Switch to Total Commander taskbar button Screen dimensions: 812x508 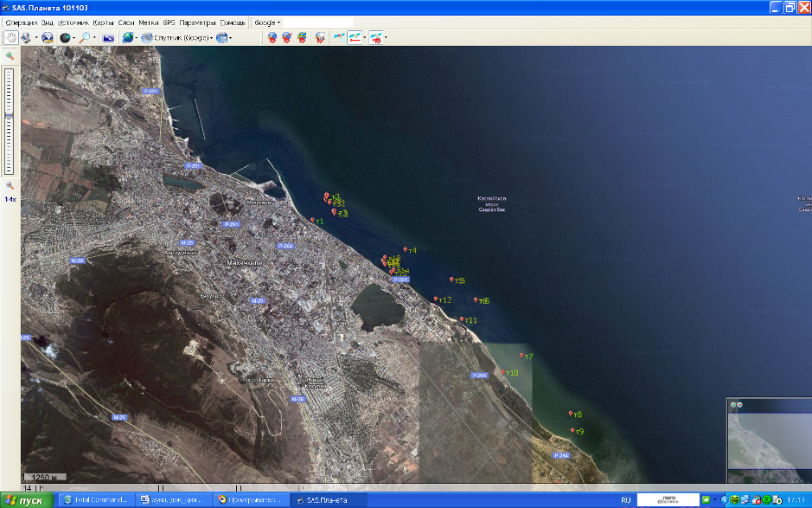96,500
